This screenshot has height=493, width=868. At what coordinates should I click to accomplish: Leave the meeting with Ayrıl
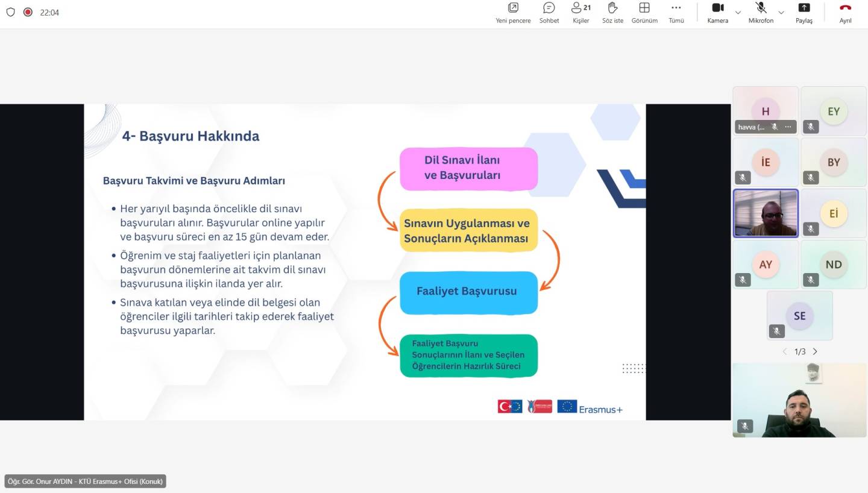coord(845,13)
